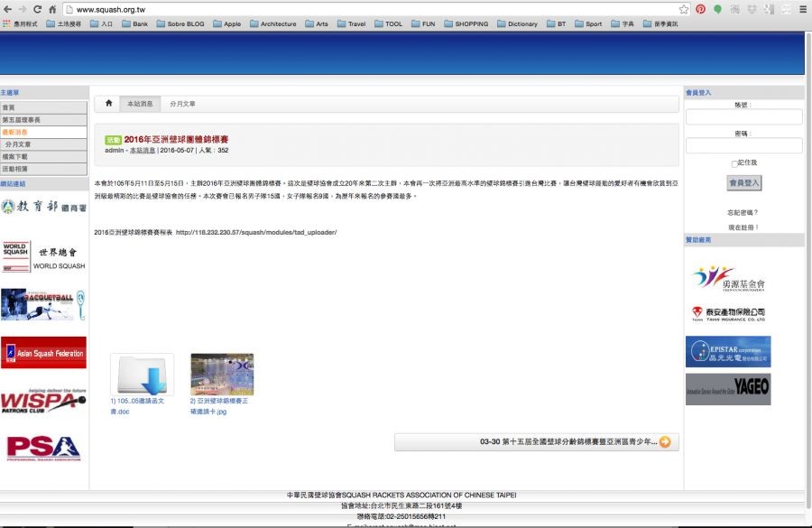The height and width of the screenshot is (528, 812).
Task: Open the 亞洲壁球錦標賽正確邀請卡.jpg link
Action: (219, 406)
